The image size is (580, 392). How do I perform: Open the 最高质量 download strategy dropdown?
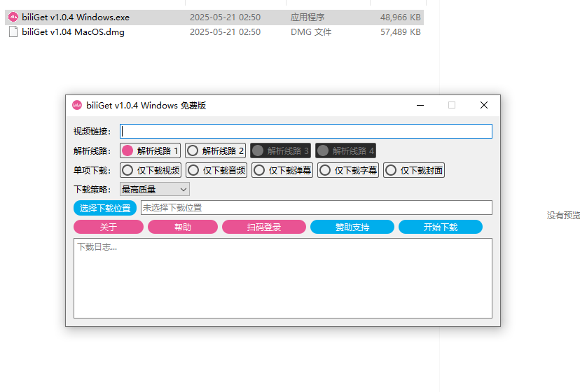click(x=155, y=189)
